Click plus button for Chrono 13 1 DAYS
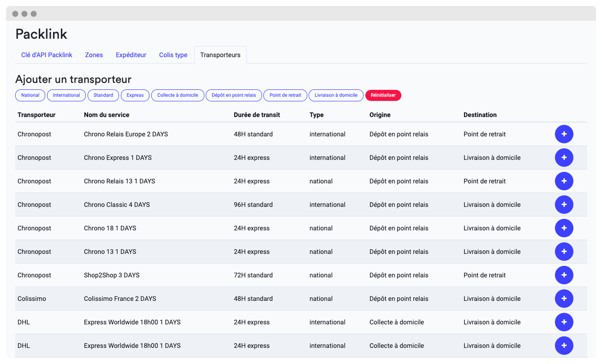602x364 pixels. pyautogui.click(x=564, y=252)
